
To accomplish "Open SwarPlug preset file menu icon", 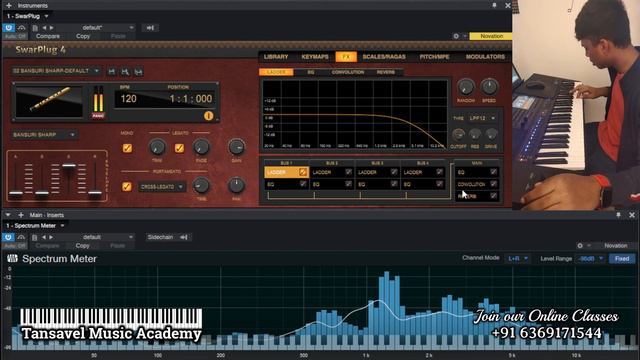I will click(x=35, y=28).
